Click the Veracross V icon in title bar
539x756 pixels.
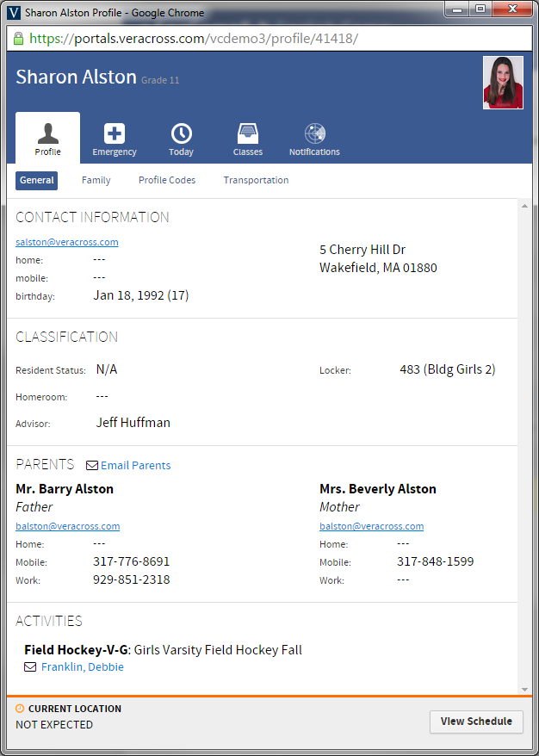click(14, 13)
